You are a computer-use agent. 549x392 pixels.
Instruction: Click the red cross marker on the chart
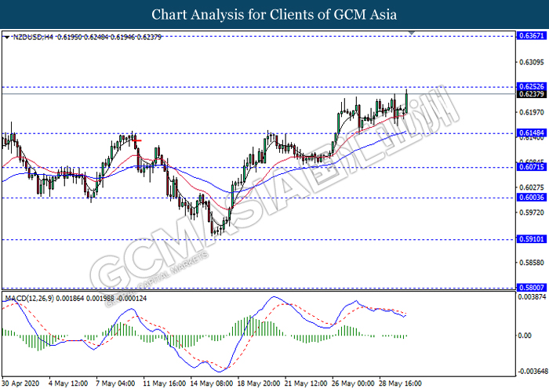[x=137, y=140]
